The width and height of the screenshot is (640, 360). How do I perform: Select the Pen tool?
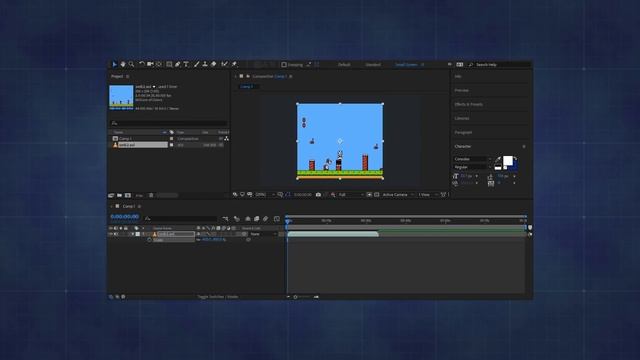pyautogui.click(x=178, y=64)
